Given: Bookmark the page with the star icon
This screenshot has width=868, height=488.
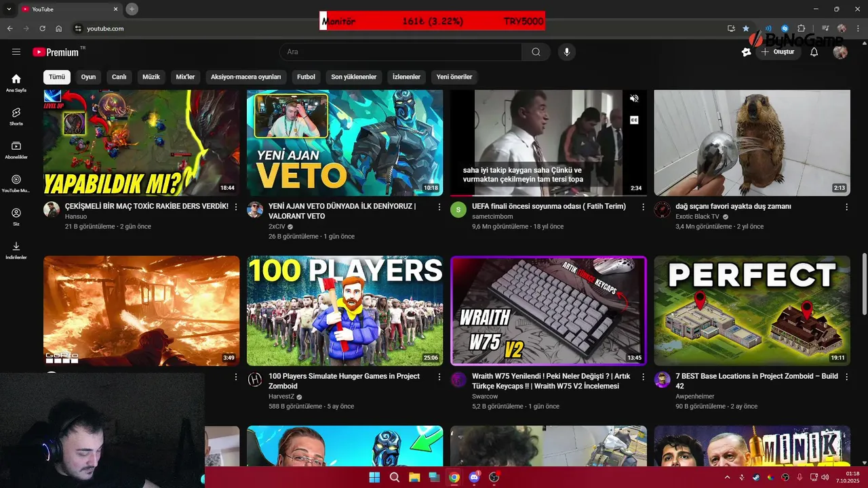Looking at the screenshot, I should (746, 28).
